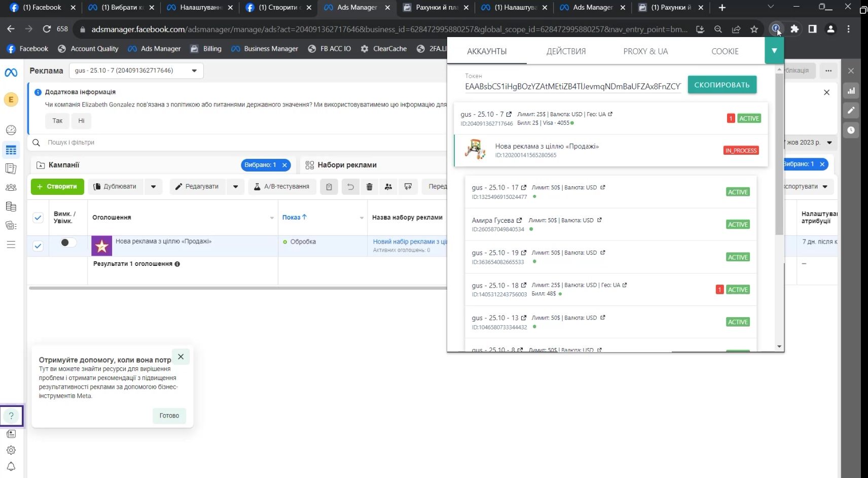Open external link icon next to Амира Гусева
Viewport: 868px width, 478px height.
[x=519, y=220]
